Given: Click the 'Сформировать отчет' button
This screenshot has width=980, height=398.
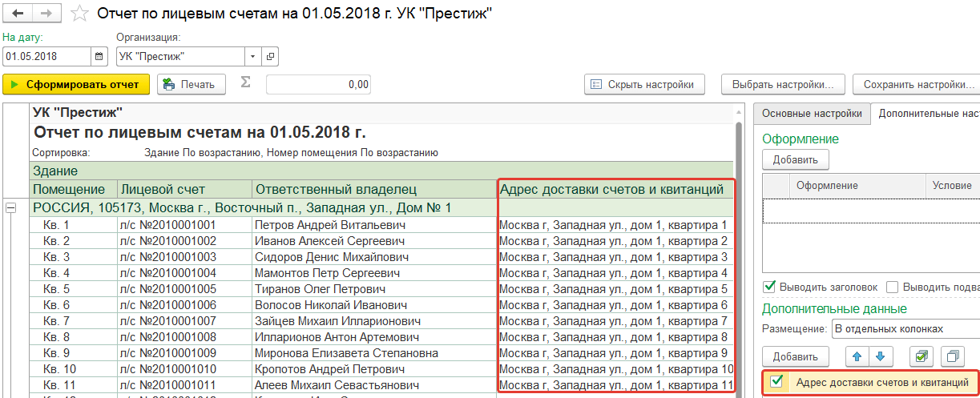Looking at the screenshot, I should pyautogui.click(x=76, y=84).
